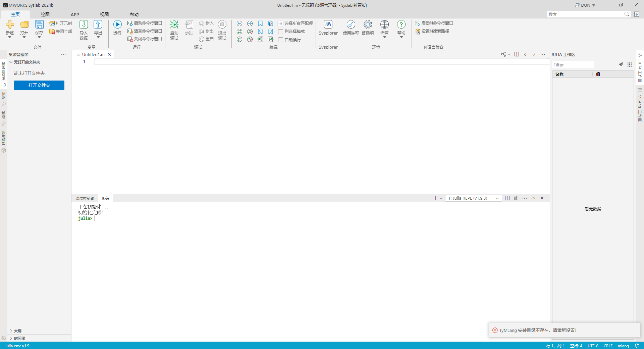Click the 步进 (Step over) icon
Image resolution: width=644 pixels, height=349 pixels.
coord(189,24)
